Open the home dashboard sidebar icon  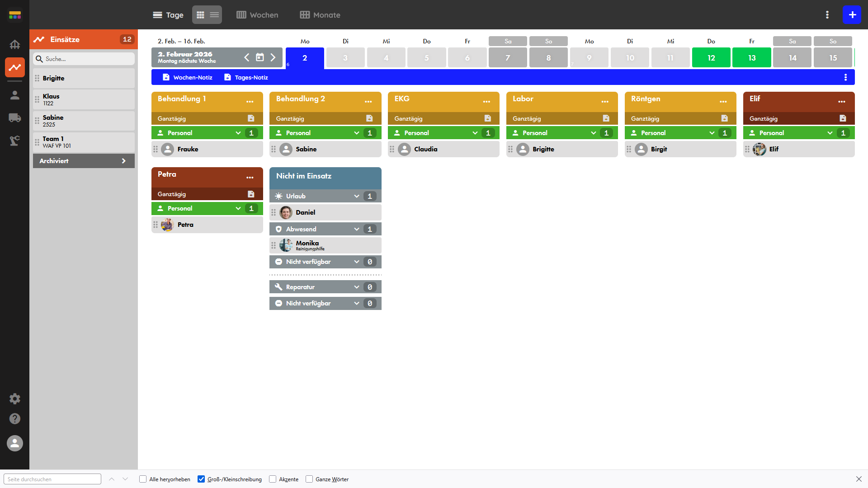coord(14,44)
